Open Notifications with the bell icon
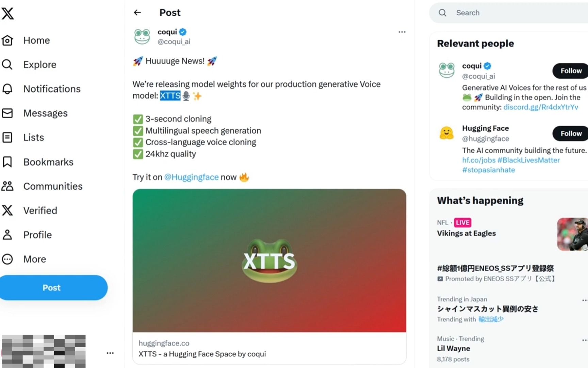The width and height of the screenshot is (588, 368). tap(7, 89)
